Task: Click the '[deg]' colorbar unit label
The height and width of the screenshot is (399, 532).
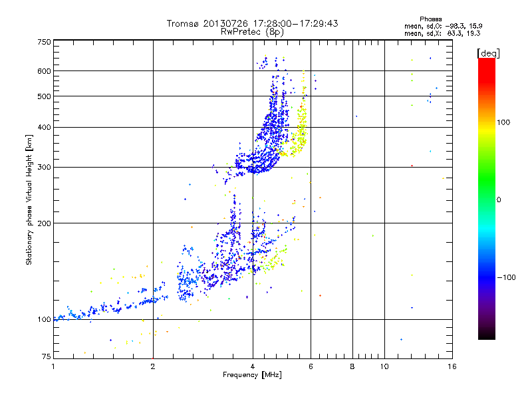Action: [x=488, y=53]
